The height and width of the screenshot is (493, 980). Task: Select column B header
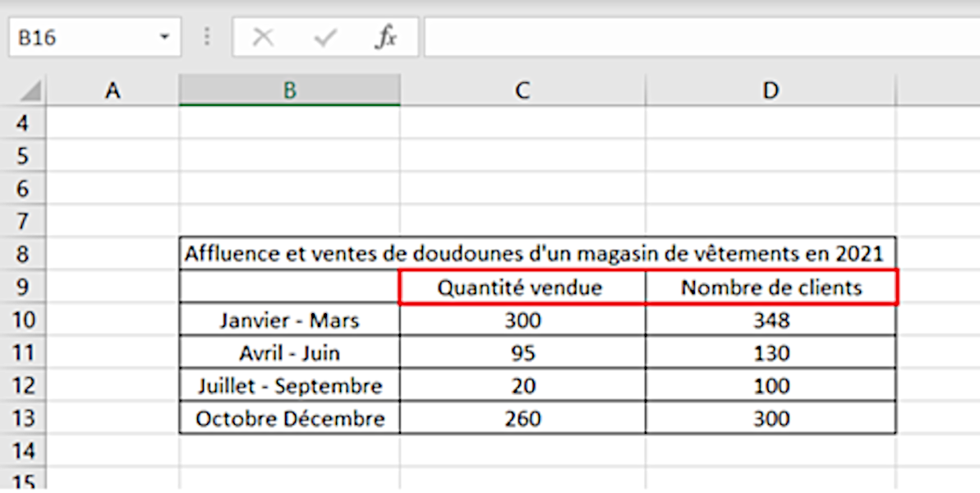pos(289,90)
